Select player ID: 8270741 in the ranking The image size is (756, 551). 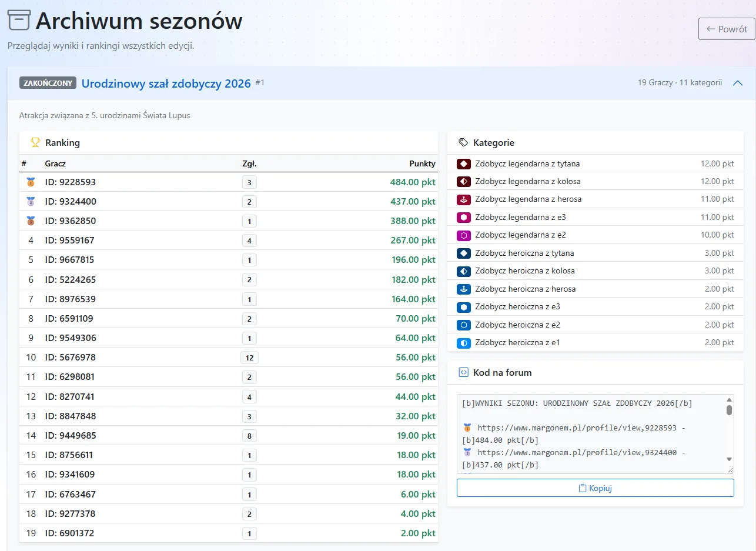click(70, 397)
